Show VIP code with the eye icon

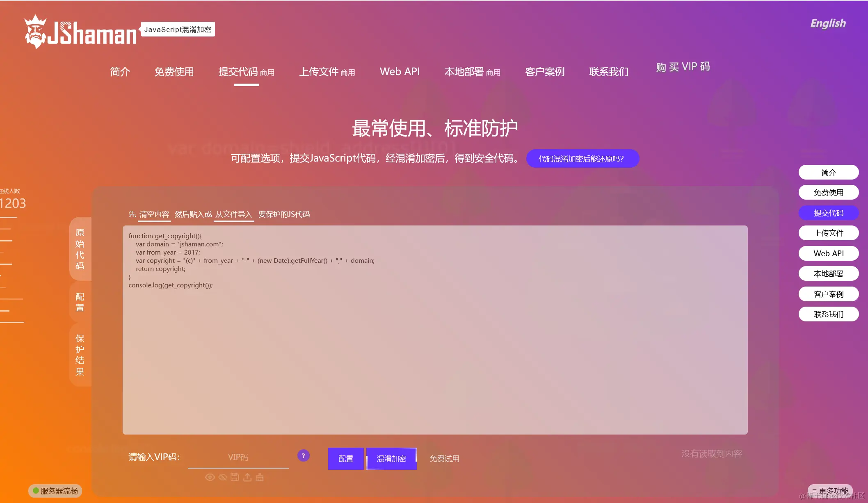(x=210, y=477)
